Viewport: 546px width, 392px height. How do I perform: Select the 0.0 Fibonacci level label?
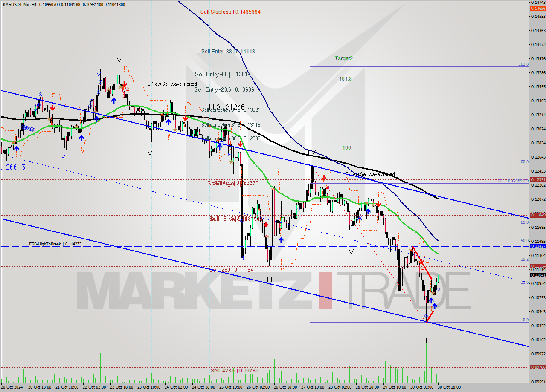point(526,320)
